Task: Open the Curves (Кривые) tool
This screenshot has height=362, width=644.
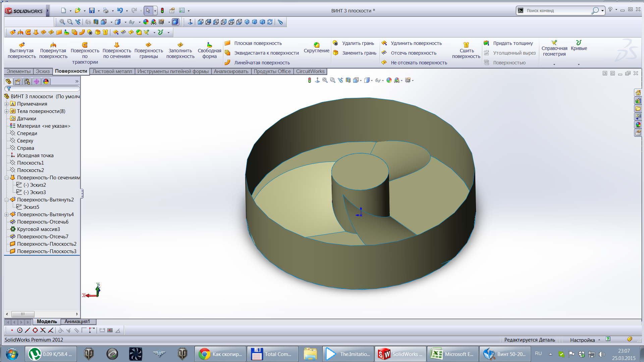Action: [579, 46]
